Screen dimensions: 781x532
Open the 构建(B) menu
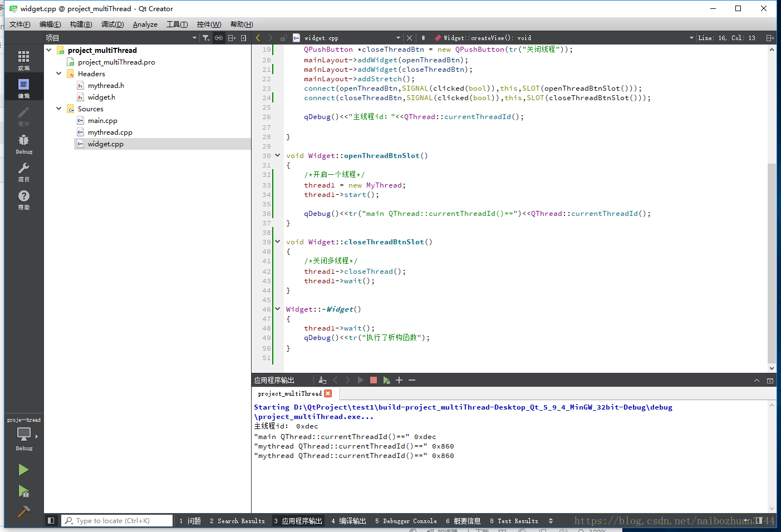click(x=81, y=24)
